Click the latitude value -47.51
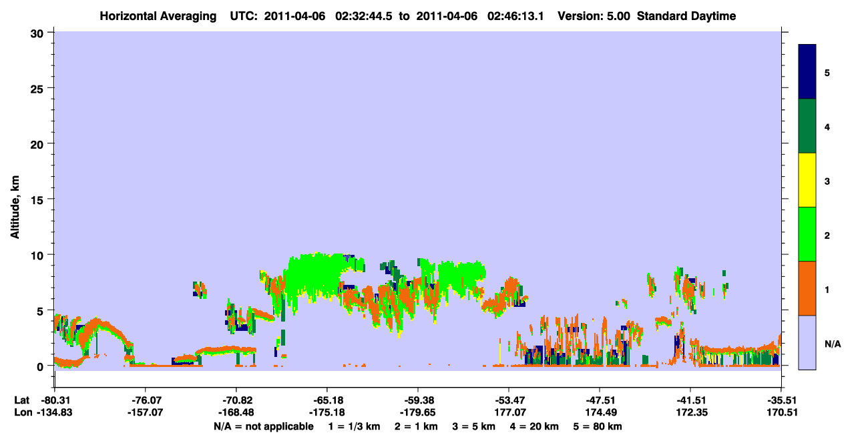This screenshot has height=445, width=868. 600,400
